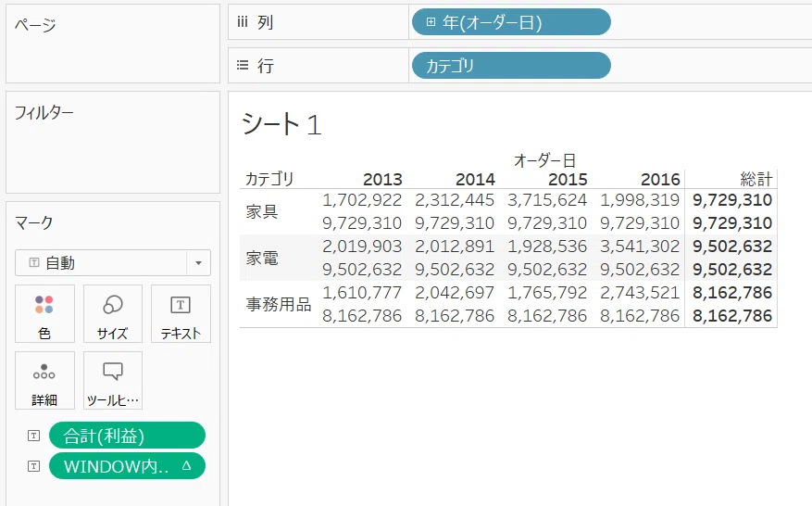The height and width of the screenshot is (506, 812).
Task: Click the 2016 column header
Action: (660, 180)
